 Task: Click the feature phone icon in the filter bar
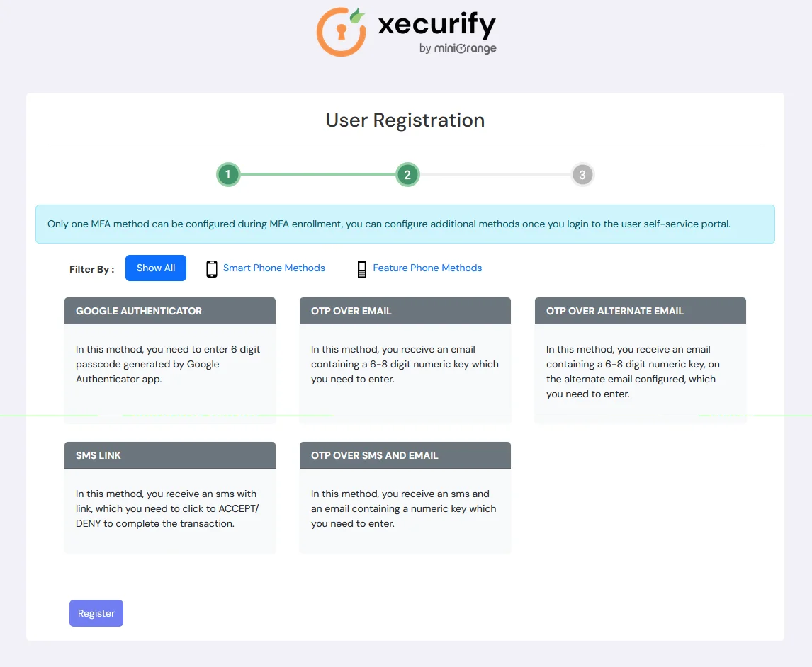pyautogui.click(x=361, y=268)
